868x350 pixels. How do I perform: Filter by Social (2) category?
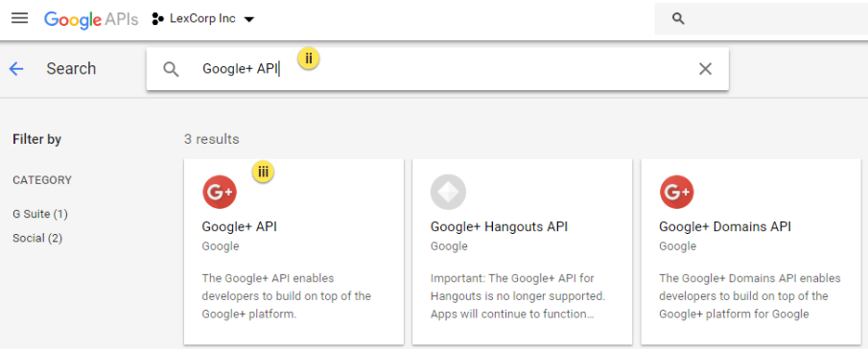tap(37, 238)
